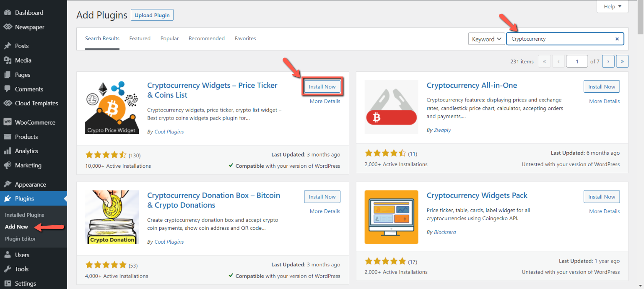Image resolution: width=644 pixels, height=289 pixels.
Task: Open the Cryptocurrency Widgets Pack thumbnail
Action: 392,217
